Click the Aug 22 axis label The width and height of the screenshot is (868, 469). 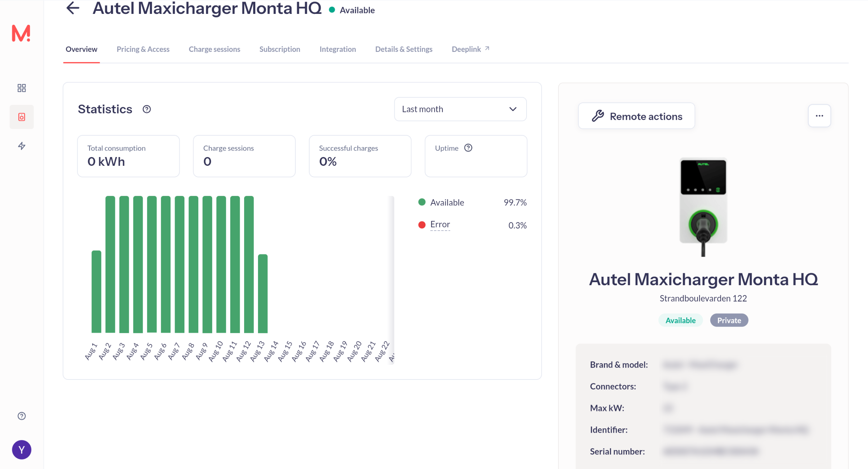[382, 351]
